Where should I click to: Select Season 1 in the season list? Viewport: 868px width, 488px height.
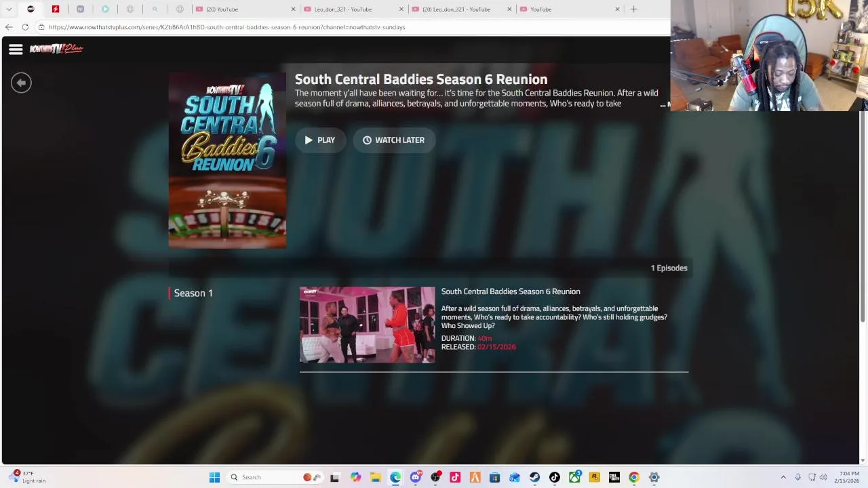tap(193, 293)
